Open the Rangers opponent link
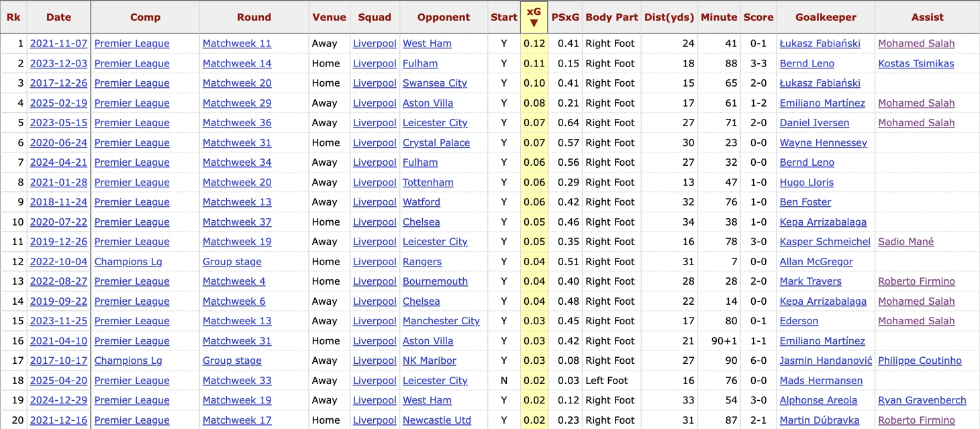Viewport: 980px width, 429px height. coord(422,262)
